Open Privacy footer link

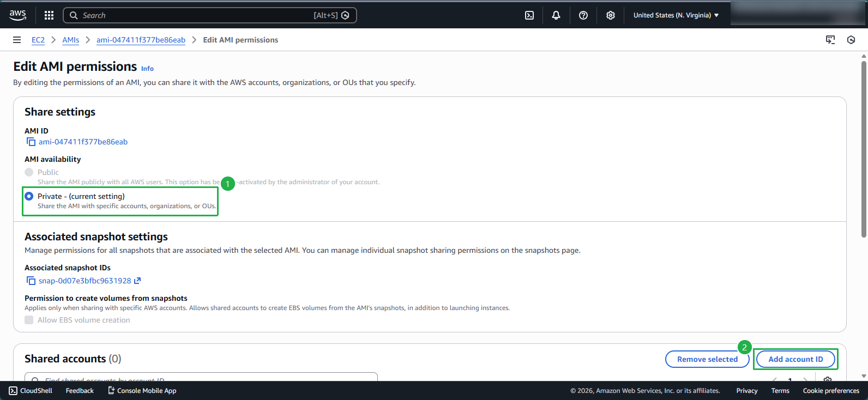point(747,391)
